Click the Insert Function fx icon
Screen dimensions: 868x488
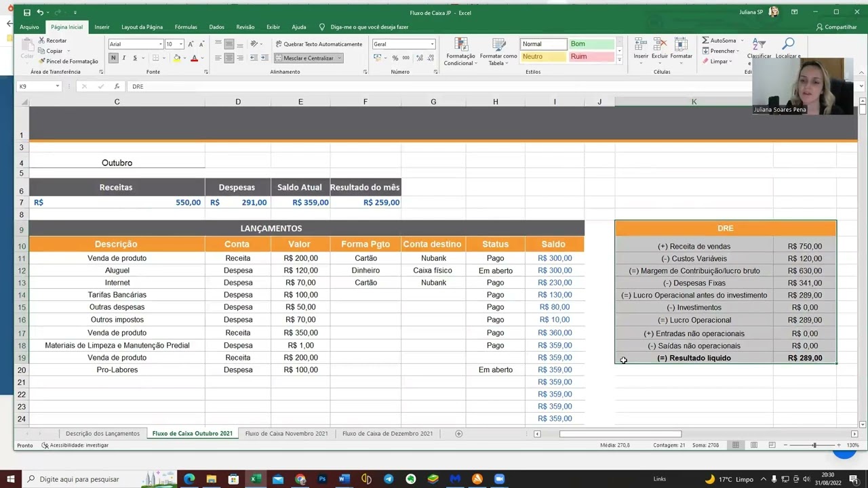[x=117, y=86]
